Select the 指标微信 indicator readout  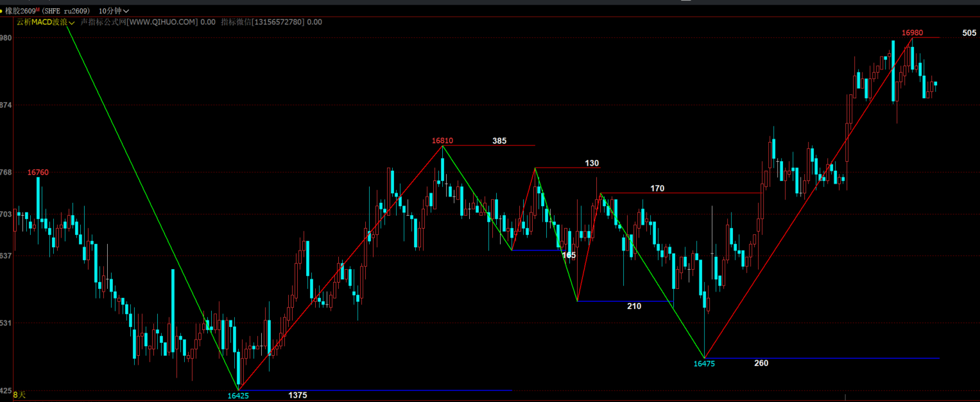271,22
